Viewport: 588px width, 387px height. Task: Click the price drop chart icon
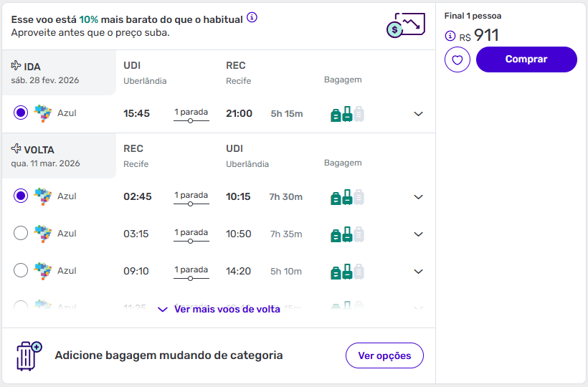pyautogui.click(x=405, y=26)
